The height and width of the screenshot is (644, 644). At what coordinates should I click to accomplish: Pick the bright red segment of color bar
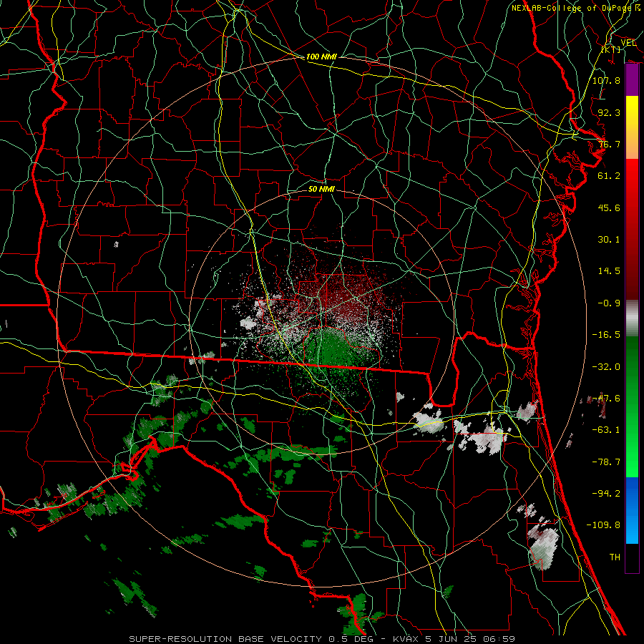pyautogui.click(x=632, y=181)
